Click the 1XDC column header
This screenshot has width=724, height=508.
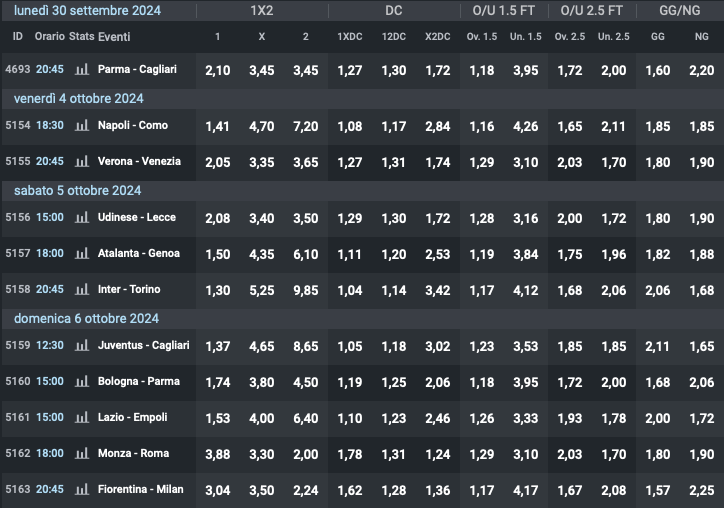[350, 36]
